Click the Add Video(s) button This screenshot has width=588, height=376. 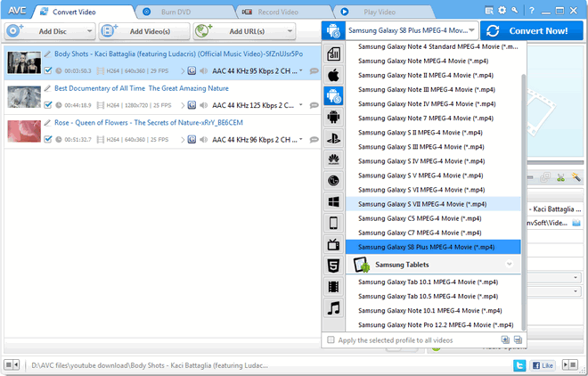point(144,31)
